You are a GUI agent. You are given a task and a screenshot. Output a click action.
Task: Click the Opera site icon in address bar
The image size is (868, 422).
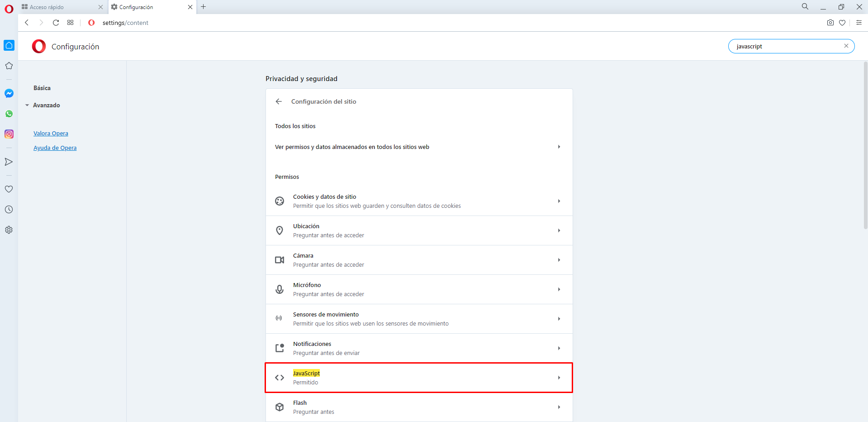tap(91, 23)
